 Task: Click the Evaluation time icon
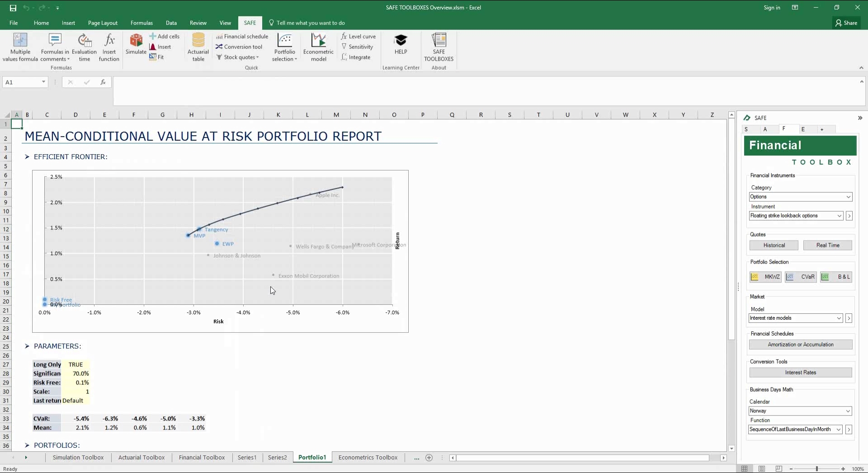(x=85, y=47)
